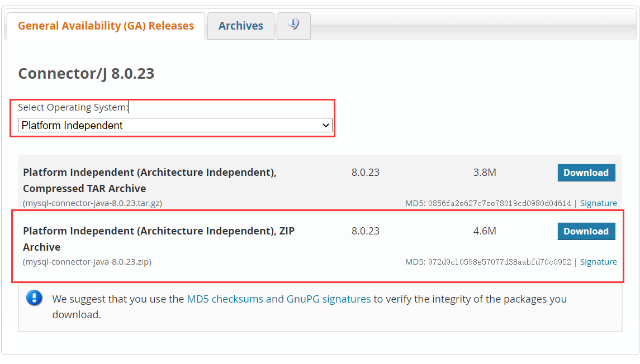Open the Signature link for the TAR archive
The image size is (640, 364).
[x=599, y=203]
